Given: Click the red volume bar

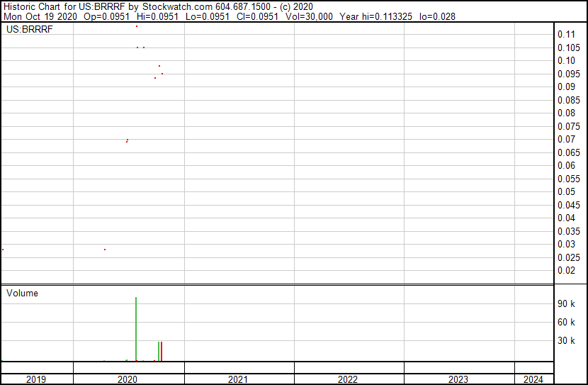Looking at the screenshot, I should (x=162, y=352).
